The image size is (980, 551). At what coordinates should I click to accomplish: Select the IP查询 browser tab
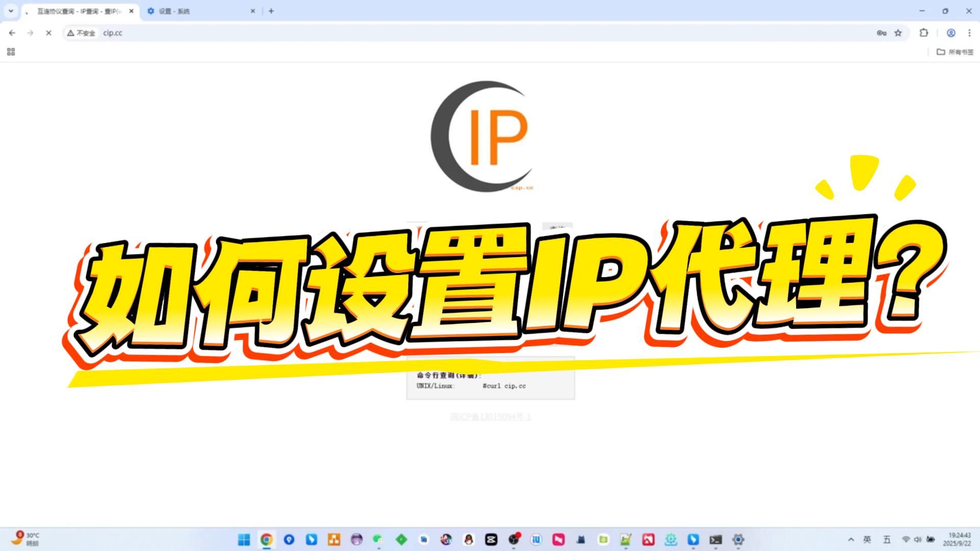pyautogui.click(x=77, y=11)
